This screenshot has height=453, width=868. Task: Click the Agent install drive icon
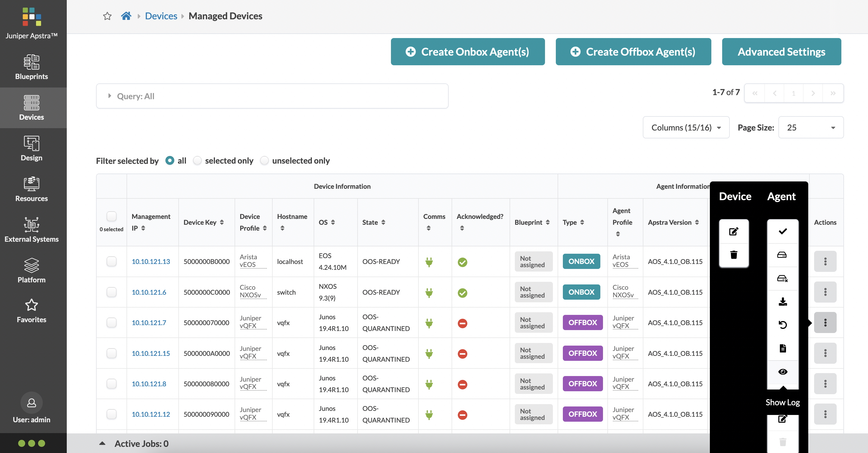782,255
